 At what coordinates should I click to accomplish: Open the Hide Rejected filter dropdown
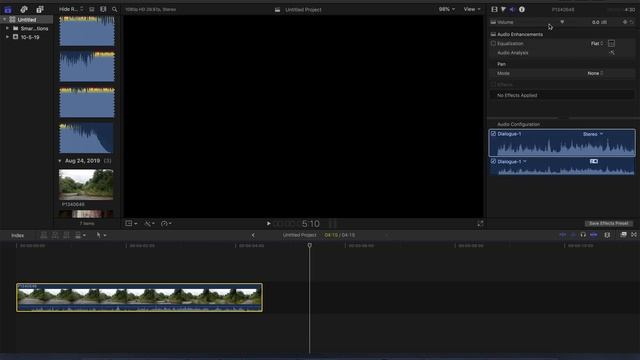(71, 9)
